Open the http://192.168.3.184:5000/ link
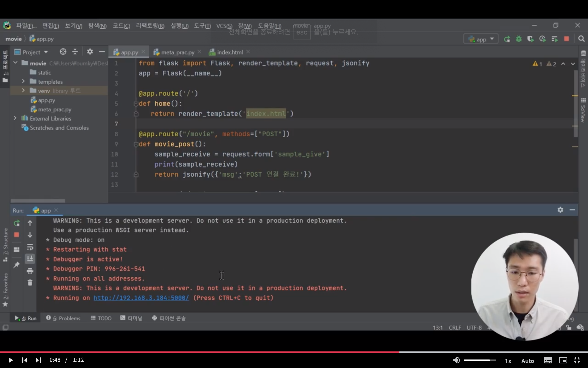 [x=141, y=298]
